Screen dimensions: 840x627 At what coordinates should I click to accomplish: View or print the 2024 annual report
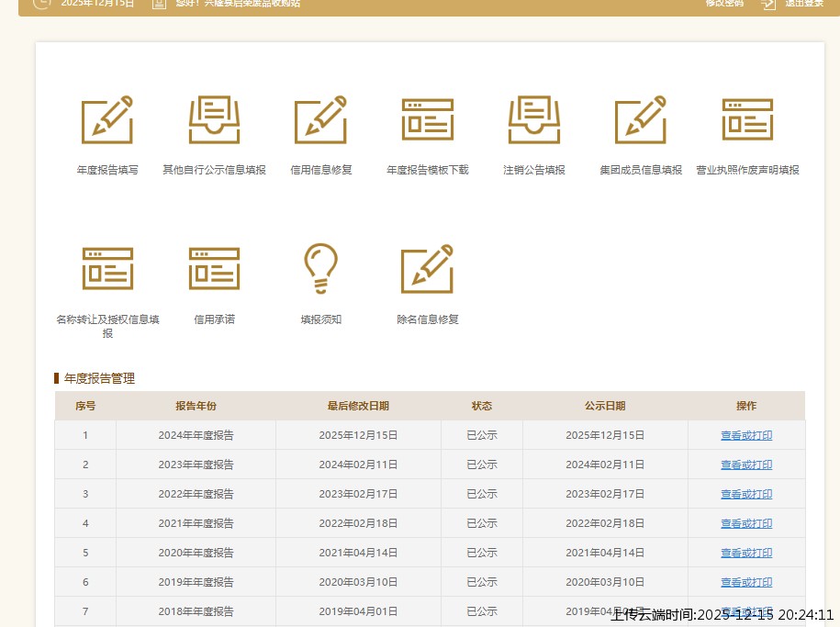tap(745, 435)
